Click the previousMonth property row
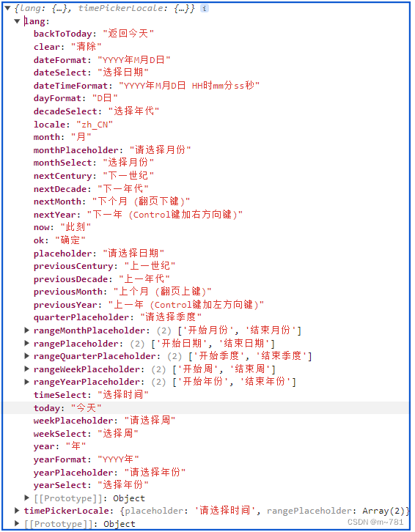 click(122, 292)
